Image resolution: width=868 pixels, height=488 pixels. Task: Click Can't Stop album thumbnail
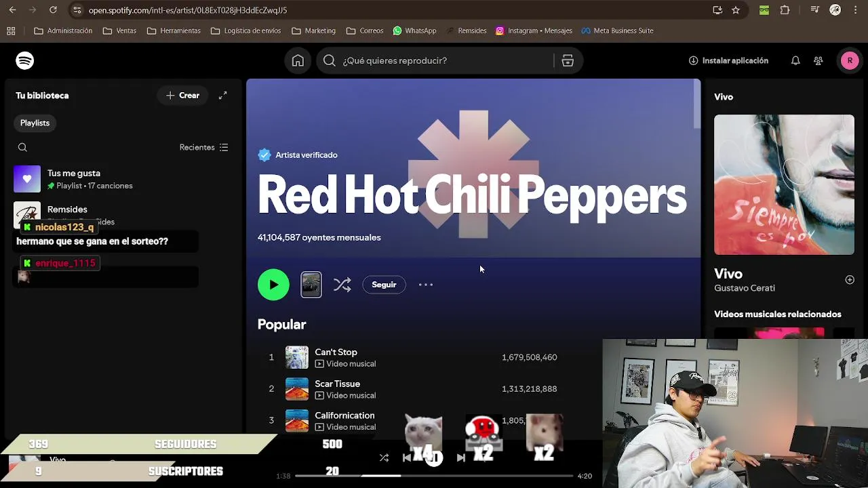click(x=297, y=357)
